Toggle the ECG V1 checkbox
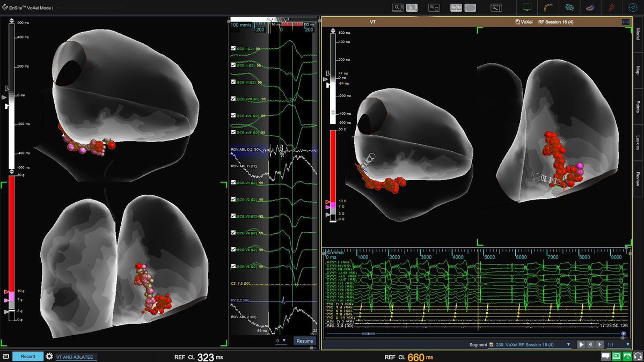Viewport: 644px width, 362px height. (x=233, y=182)
